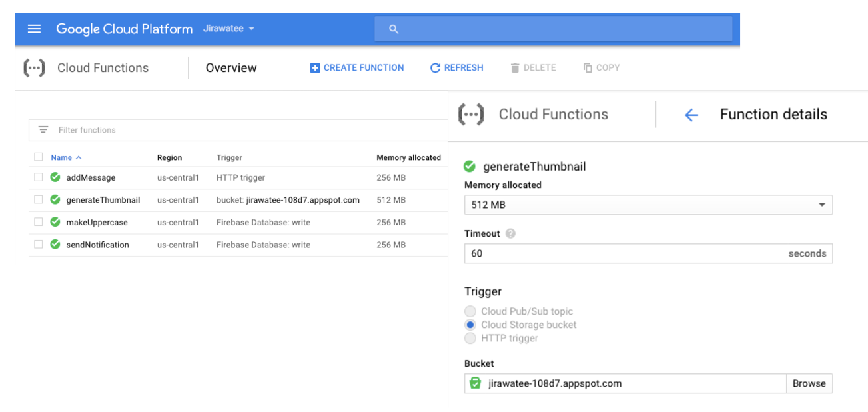Click the Refresh icon
This screenshot has height=412, width=868.
coord(435,67)
